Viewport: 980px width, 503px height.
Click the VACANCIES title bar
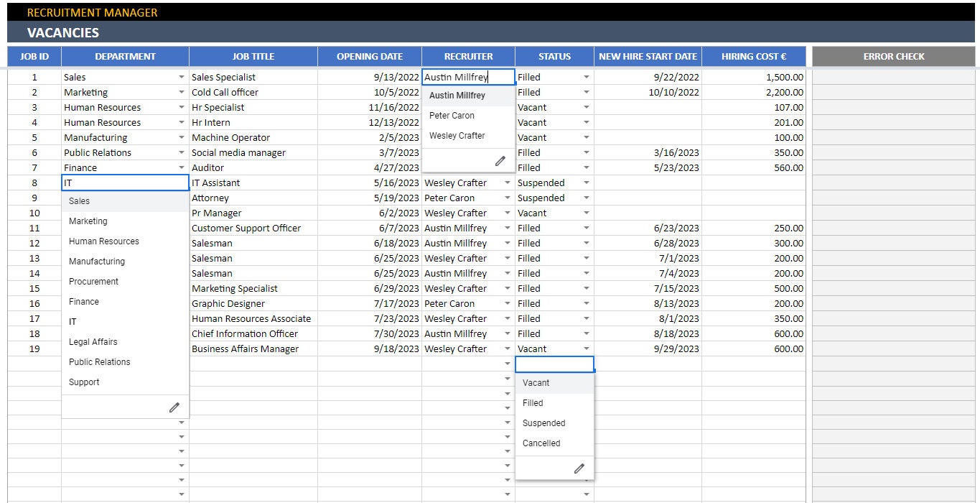tap(60, 32)
